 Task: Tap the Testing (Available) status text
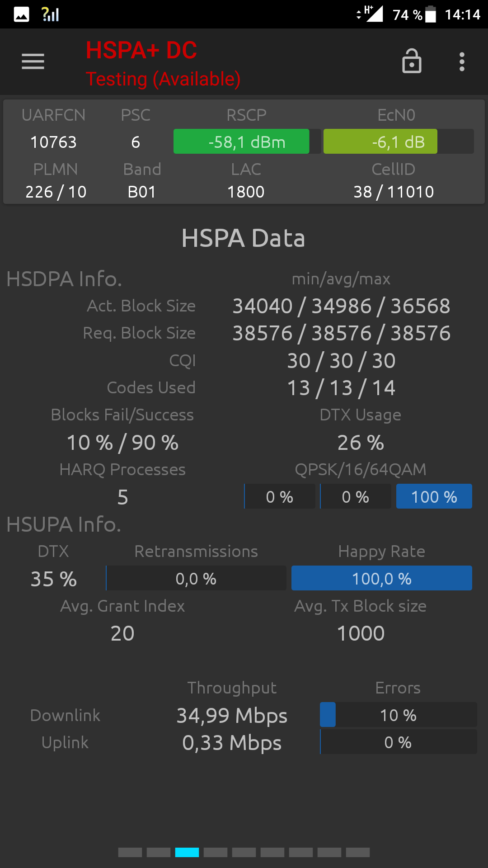pyautogui.click(x=163, y=79)
